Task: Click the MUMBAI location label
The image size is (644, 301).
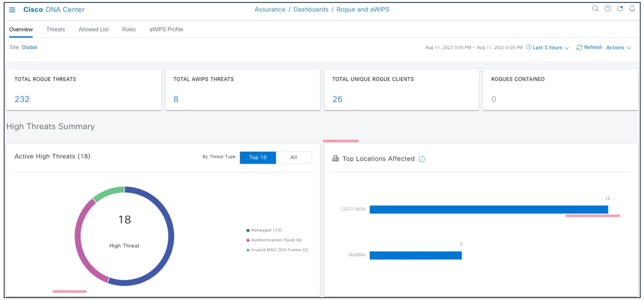Action: point(357,255)
